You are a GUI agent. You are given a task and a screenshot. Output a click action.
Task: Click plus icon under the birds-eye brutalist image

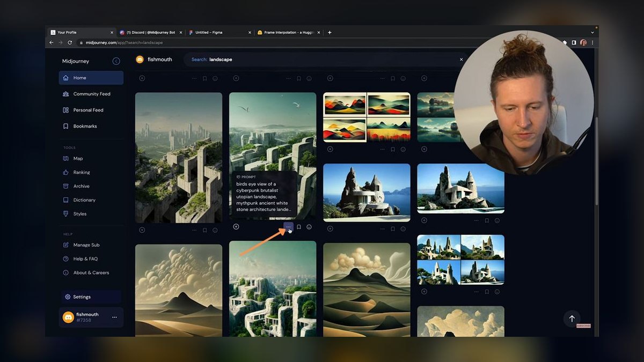(236, 227)
